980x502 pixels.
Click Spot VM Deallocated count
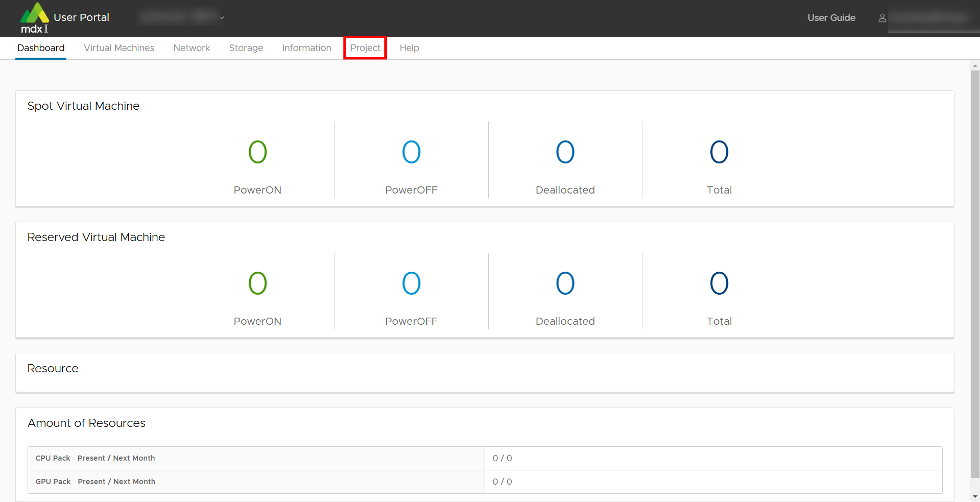[565, 152]
